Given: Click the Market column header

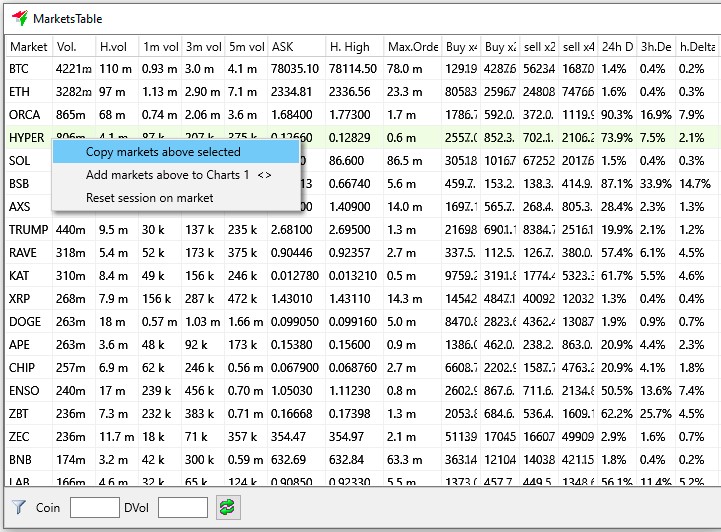Looking at the screenshot, I should [29, 47].
